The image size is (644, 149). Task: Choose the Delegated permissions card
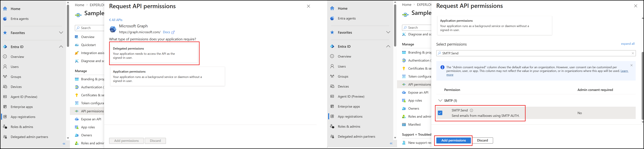(x=154, y=53)
